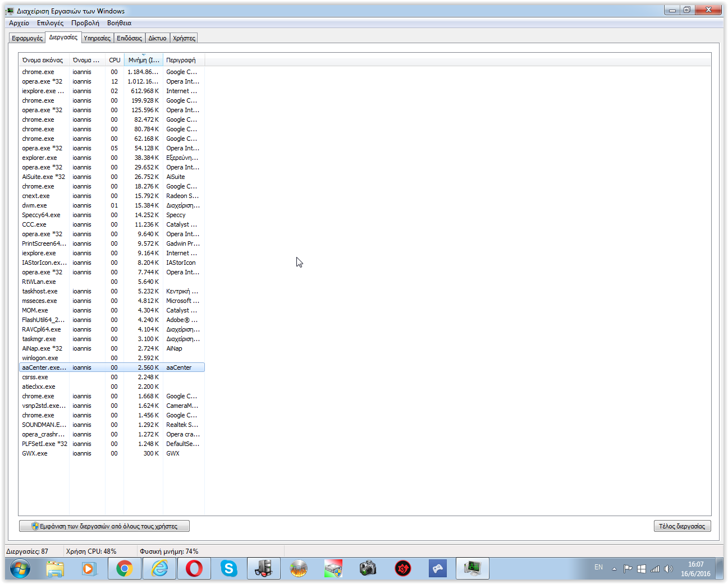Open the Βοήθεια menu
This screenshot has height=584, width=728.
coord(119,23)
